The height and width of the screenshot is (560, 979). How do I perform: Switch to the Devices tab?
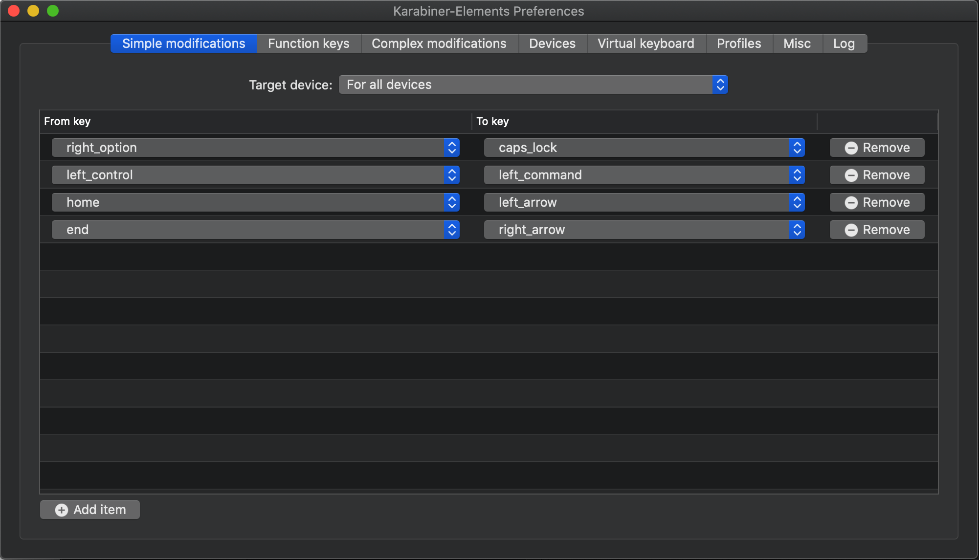553,43
